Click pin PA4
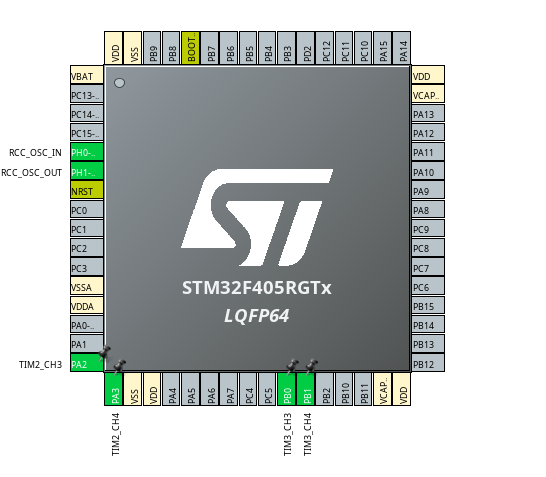The height and width of the screenshot is (477, 546). (x=172, y=389)
